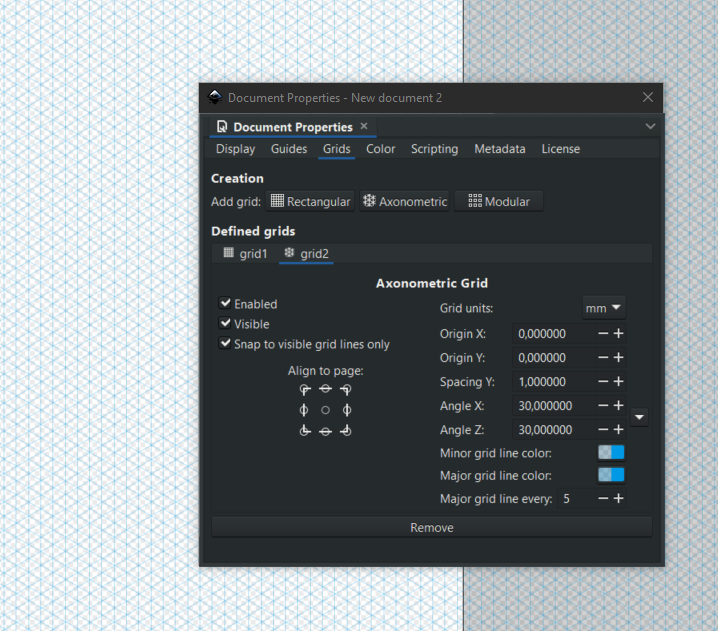Open the Metadata tab

[x=500, y=149]
